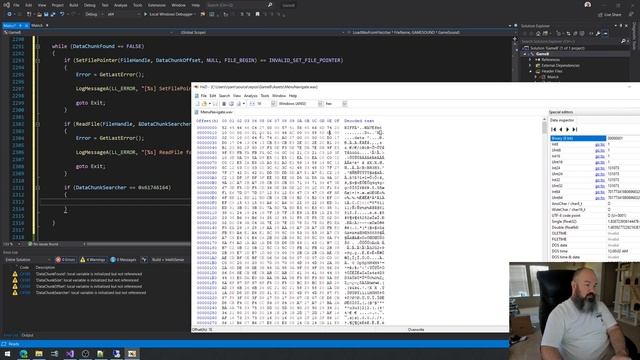640x360 pixels.
Task: Click go to link for UInt64 row
Action: click(x=600, y=198)
